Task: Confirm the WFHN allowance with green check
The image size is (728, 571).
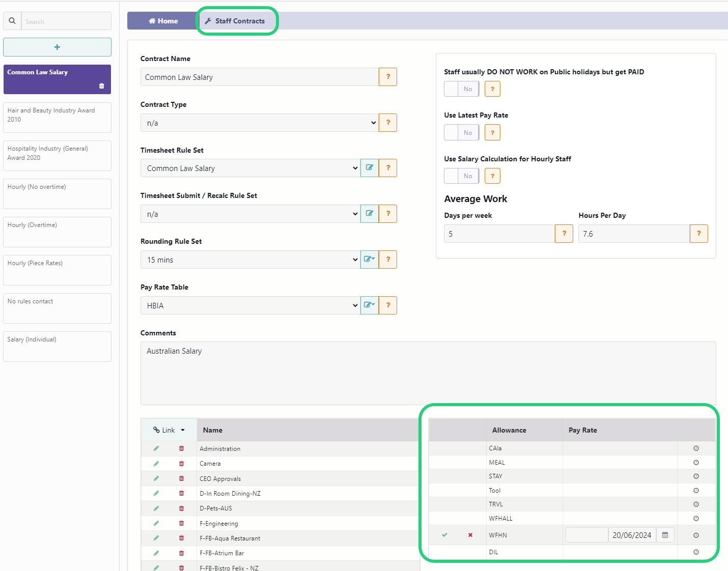Action: (444, 535)
